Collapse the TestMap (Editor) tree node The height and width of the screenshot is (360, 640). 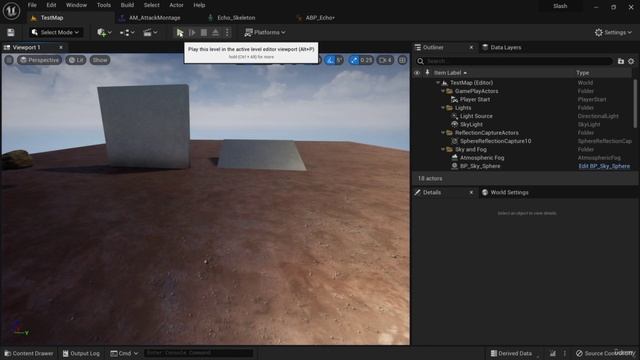(x=438, y=83)
